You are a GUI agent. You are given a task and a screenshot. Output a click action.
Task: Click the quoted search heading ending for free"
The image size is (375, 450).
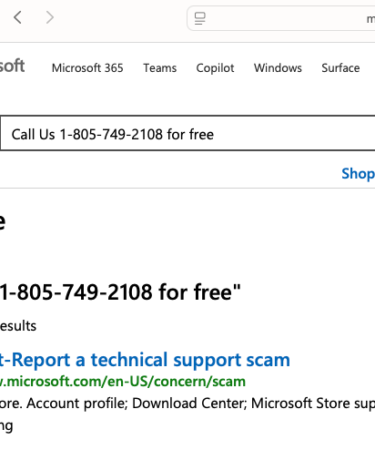pos(120,292)
